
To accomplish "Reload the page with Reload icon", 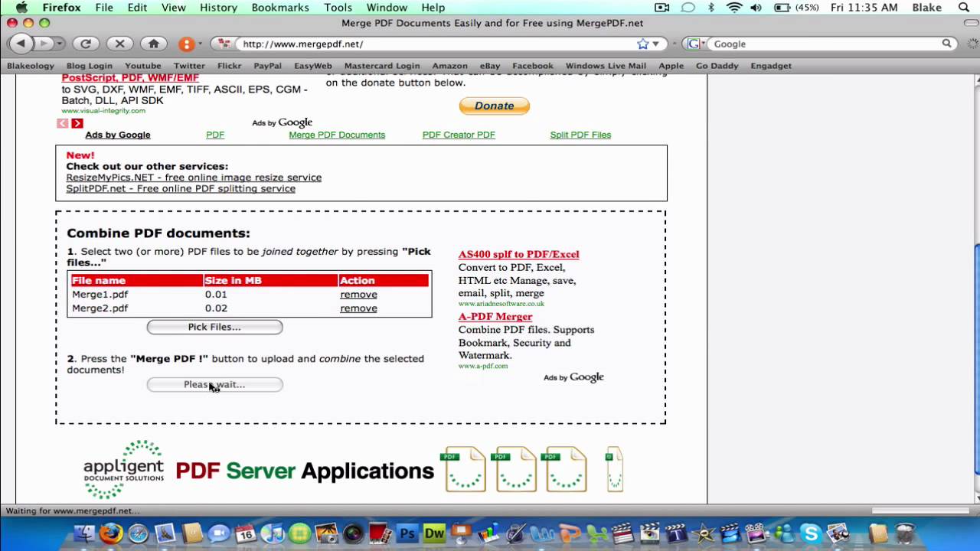I will pos(86,44).
